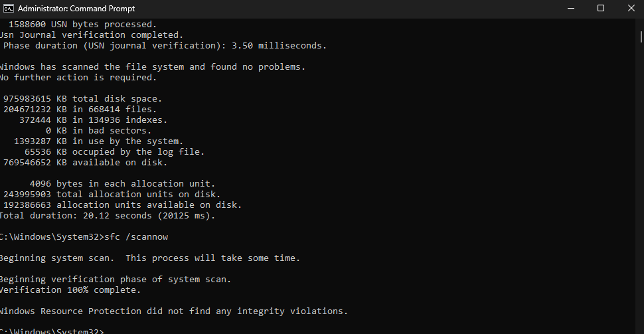This screenshot has width=644, height=334.
Task: Click the last C:\Windows\System32 prompt at the bottom
Action: [52, 331]
